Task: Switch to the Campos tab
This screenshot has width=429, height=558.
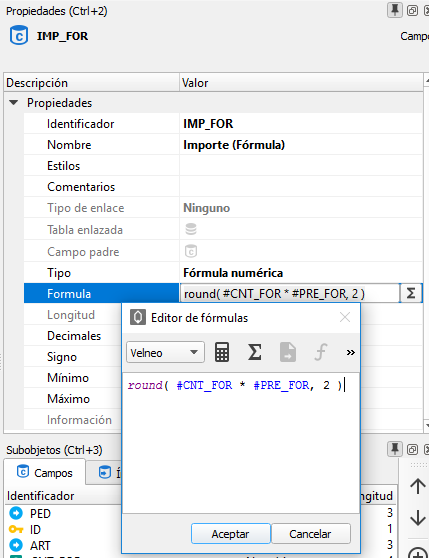Action: coord(45,473)
